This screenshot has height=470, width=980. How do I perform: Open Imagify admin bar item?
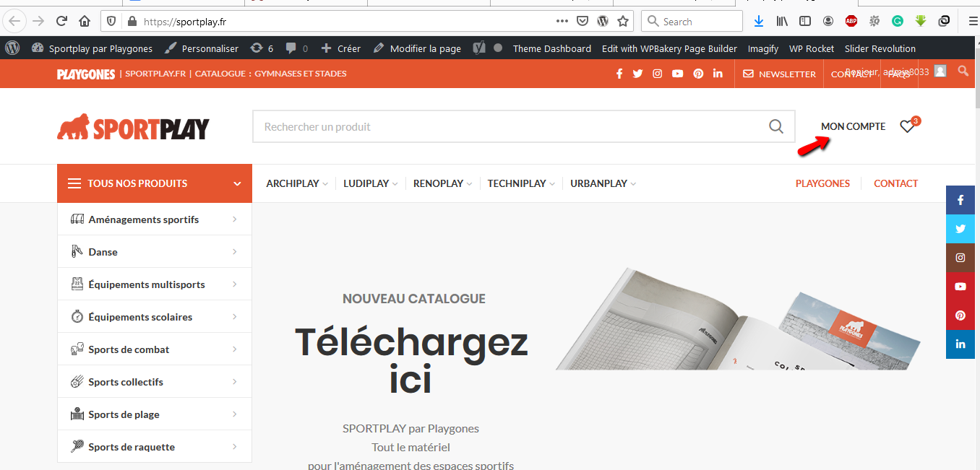point(763,48)
